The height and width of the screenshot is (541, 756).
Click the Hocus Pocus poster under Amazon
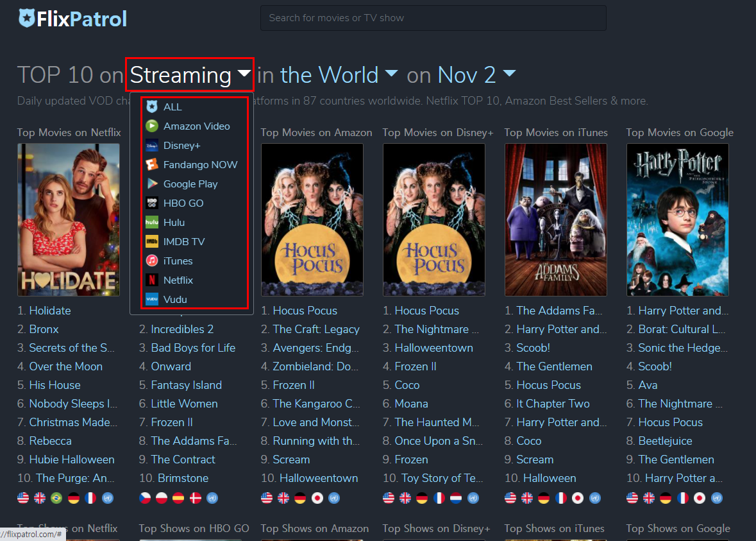point(312,219)
